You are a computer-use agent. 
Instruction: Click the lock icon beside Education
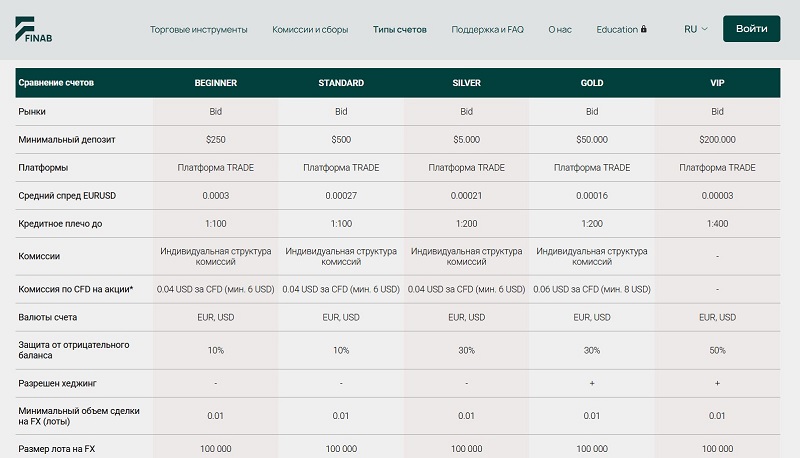644,29
